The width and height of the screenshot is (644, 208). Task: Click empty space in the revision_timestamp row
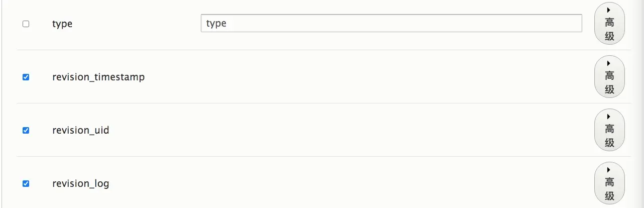coord(351,77)
